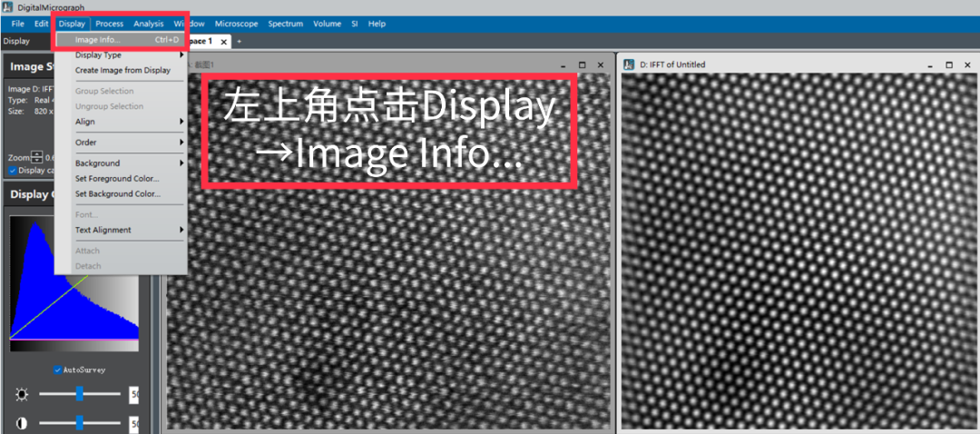Open the Microscope menu

click(x=236, y=24)
